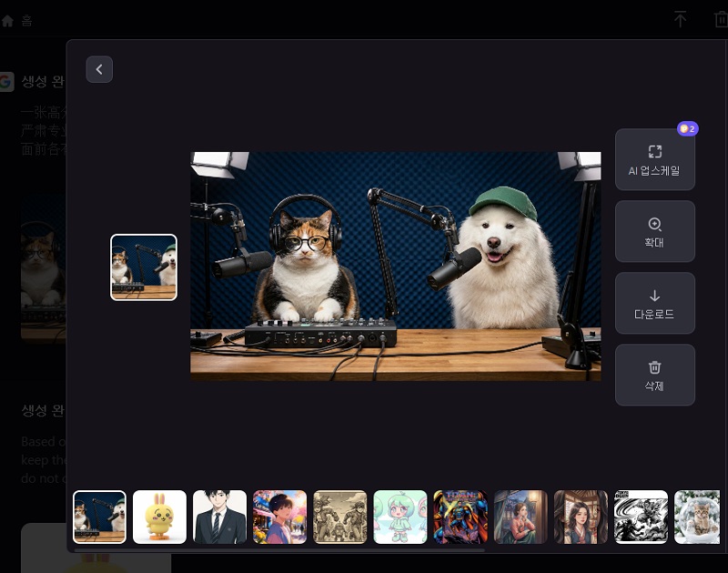Select the yellow bunny chick thumbnail

160,517
